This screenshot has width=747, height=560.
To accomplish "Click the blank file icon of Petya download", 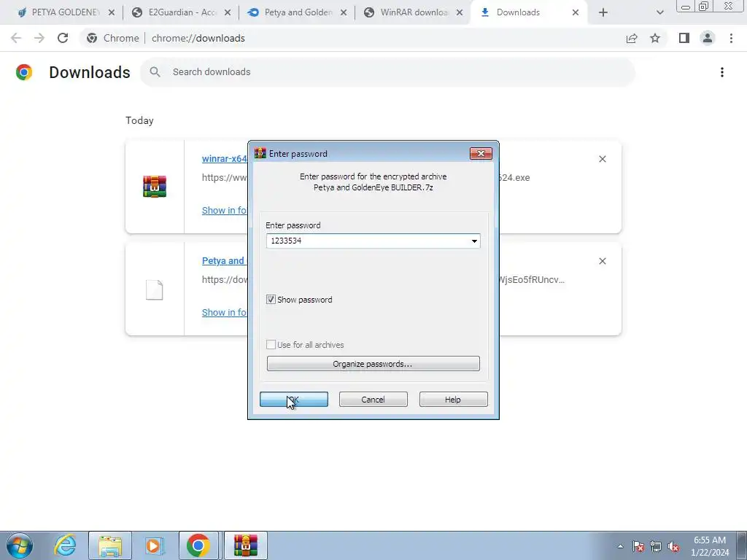I will pos(155,289).
